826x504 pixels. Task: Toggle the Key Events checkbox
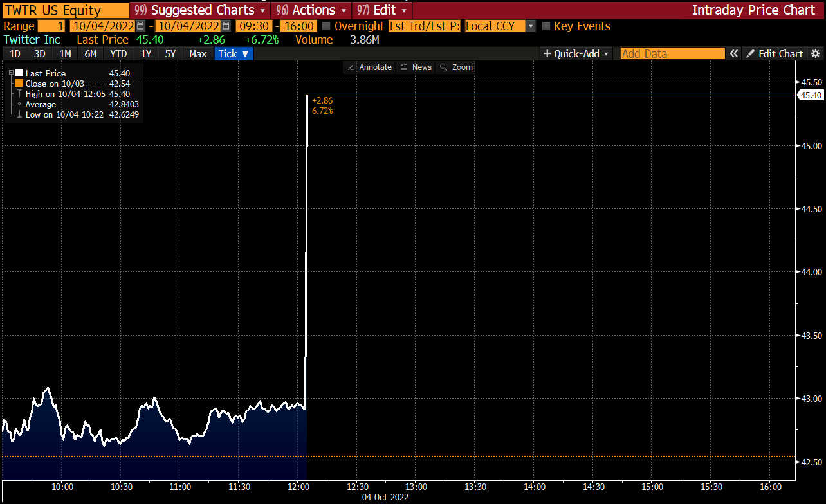coord(546,26)
